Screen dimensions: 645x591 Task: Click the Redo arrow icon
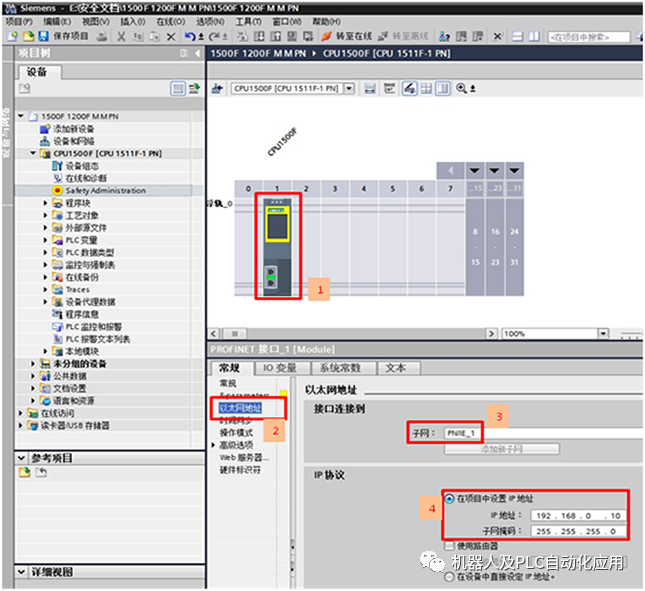[214, 37]
